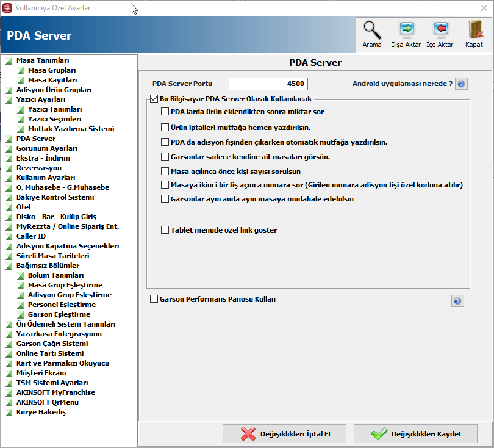494x448 pixels.
Task: Open Kart ve Parmakizi Okuyucu
Action: [x=63, y=364]
